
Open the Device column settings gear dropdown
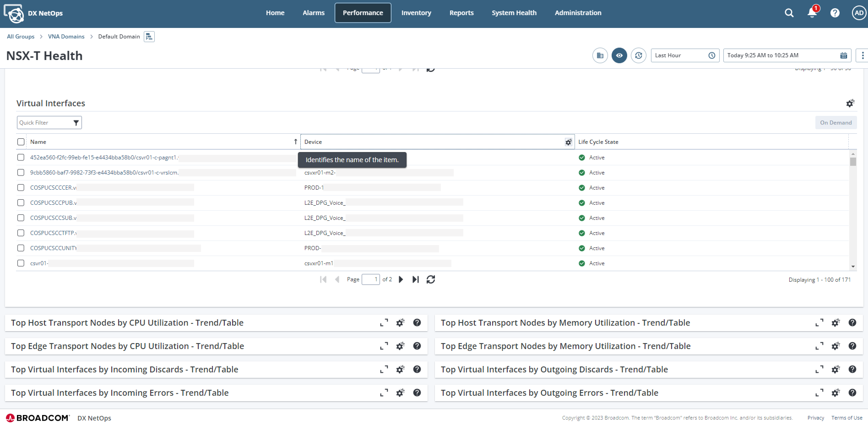pos(568,142)
